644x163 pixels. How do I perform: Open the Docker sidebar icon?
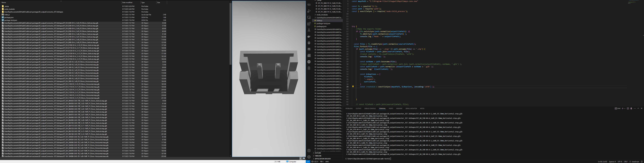pyautogui.click(x=309, y=37)
